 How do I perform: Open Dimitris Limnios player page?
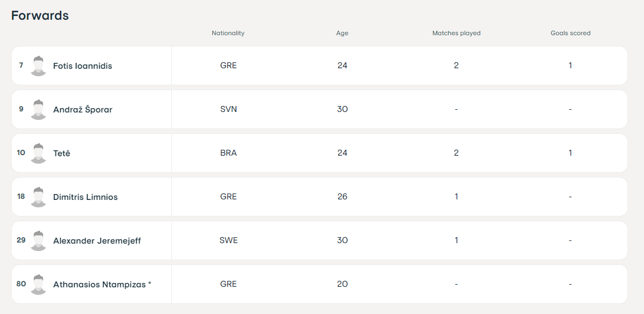pyautogui.click(x=85, y=197)
